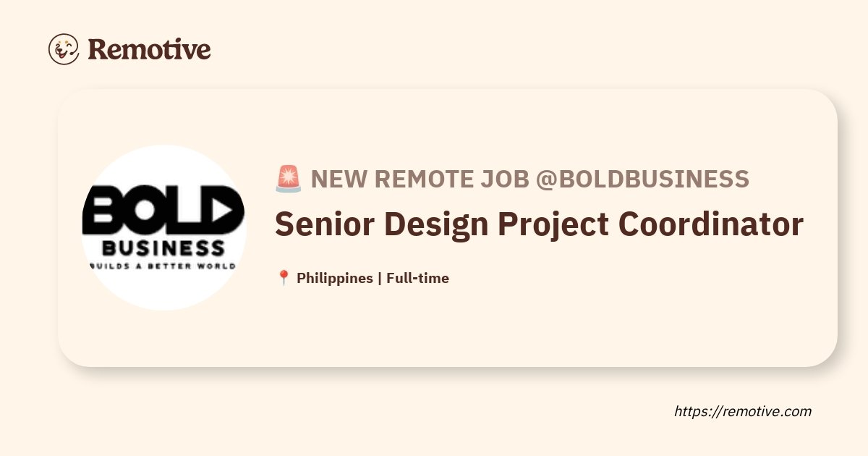Open the Remotive wordmark at top left
The width and height of the screenshot is (868, 456).
pos(149,49)
